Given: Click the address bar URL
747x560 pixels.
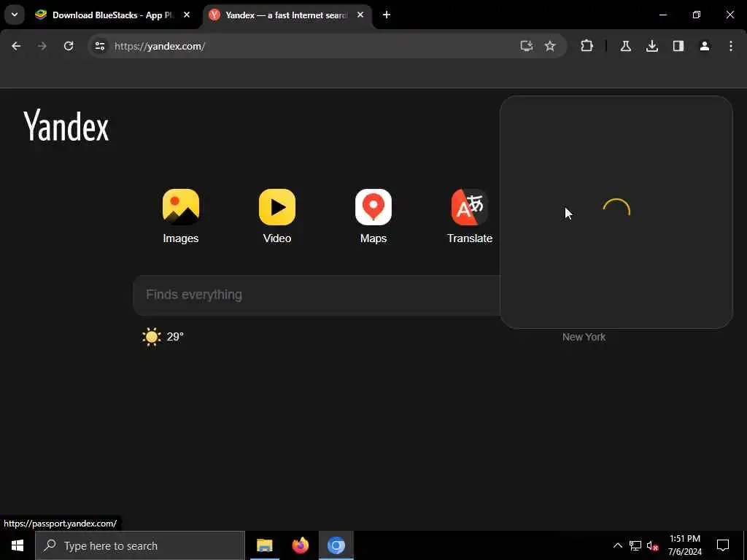Looking at the screenshot, I should (x=160, y=46).
